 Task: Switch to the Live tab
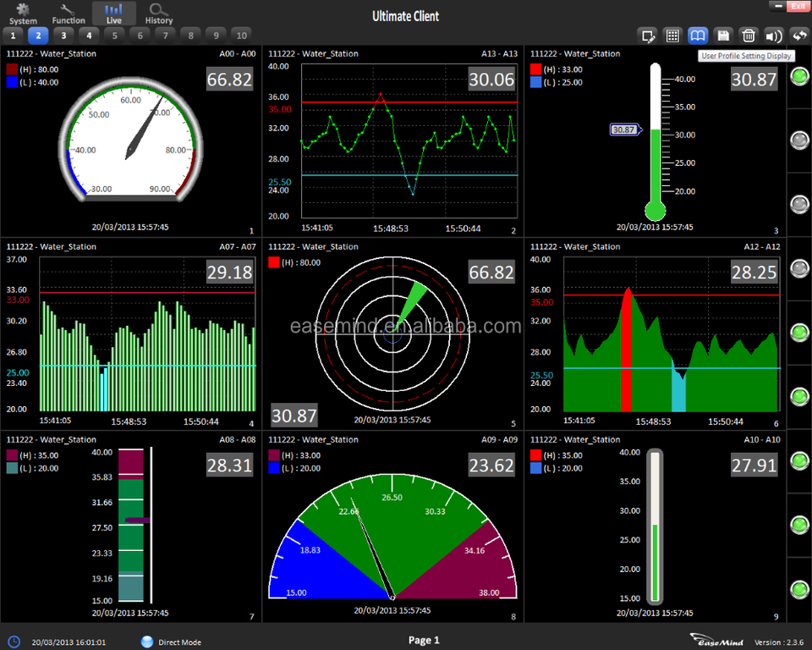[x=113, y=13]
